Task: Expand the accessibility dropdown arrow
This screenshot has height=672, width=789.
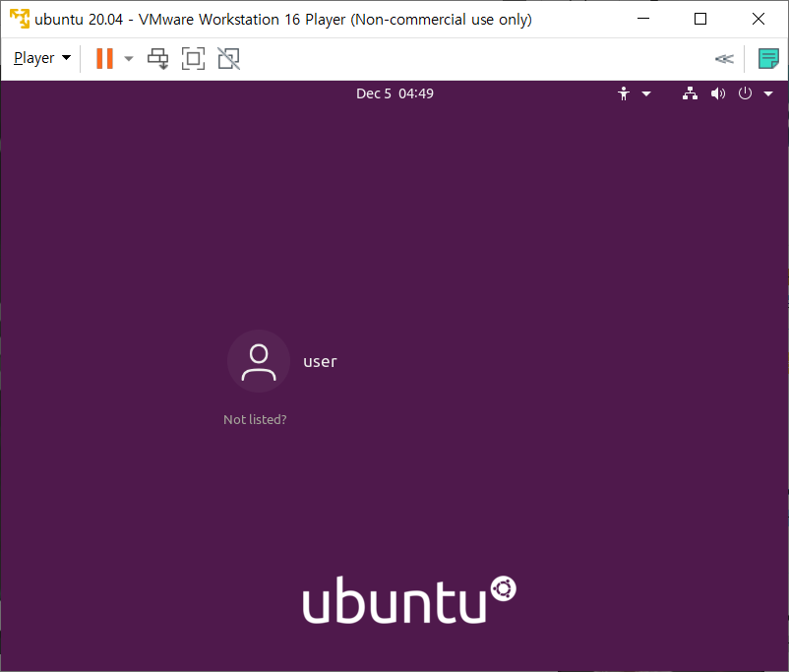Action: (646, 93)
